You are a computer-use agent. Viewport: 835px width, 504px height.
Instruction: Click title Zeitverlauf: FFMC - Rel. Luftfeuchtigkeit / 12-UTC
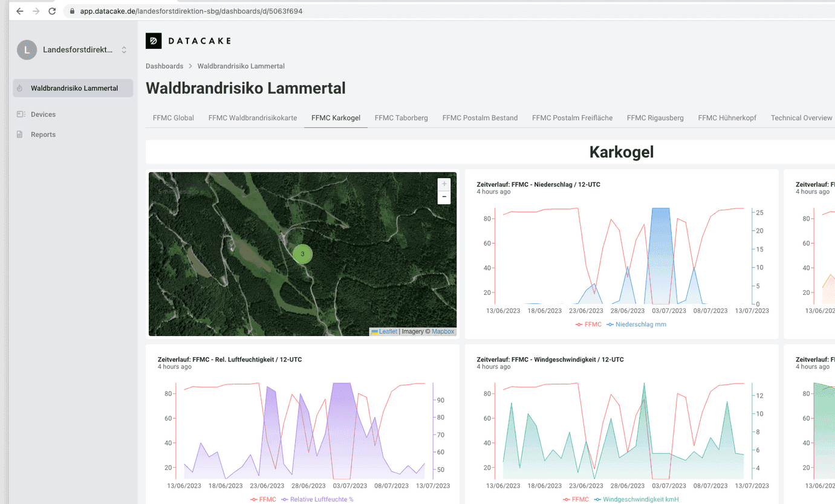click(230, 360)
